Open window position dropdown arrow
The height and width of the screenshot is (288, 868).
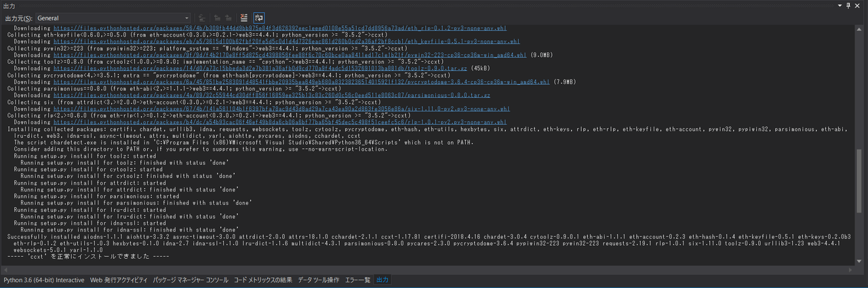(838, 5)
